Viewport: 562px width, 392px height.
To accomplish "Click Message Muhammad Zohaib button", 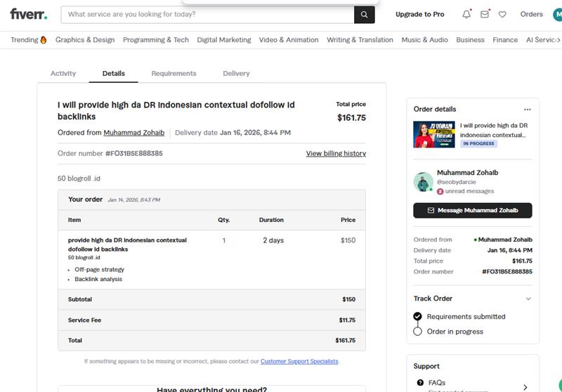I will (x=472, y=210).
